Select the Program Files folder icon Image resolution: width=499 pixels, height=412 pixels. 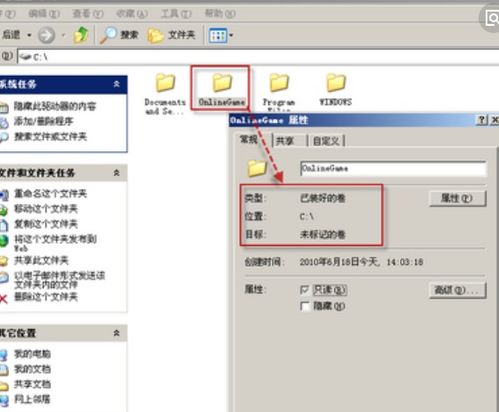279,82
